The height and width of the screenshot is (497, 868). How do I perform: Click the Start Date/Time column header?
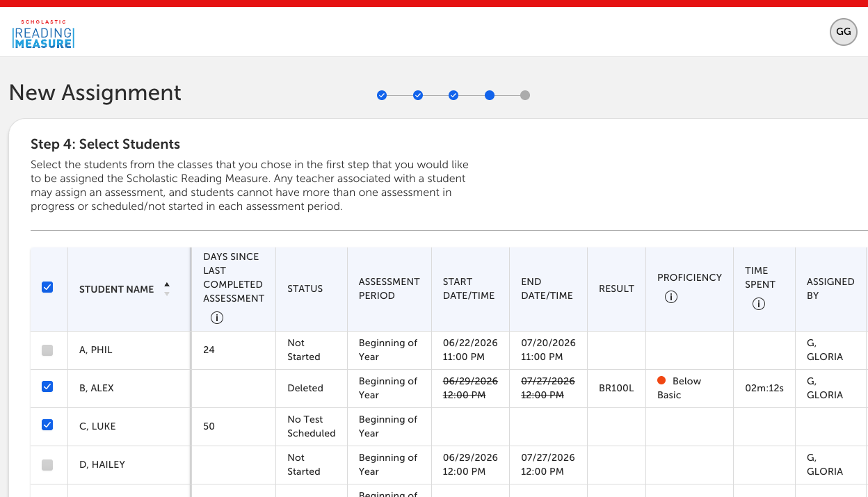tap(469, 288)
